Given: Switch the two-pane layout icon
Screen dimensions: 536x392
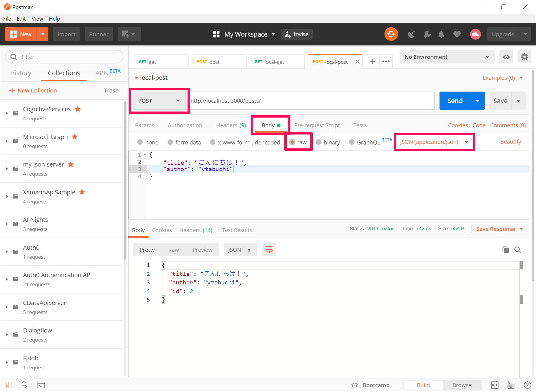Looking at the screenshot, I should click(495, 385).
